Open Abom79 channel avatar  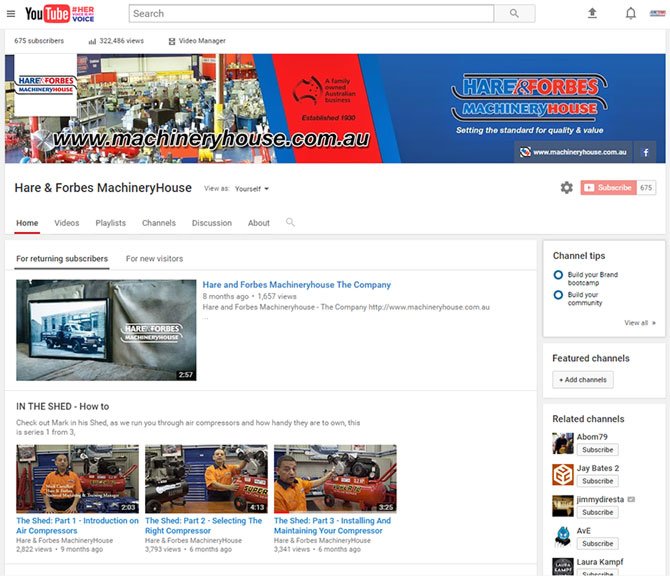[563, 443]
